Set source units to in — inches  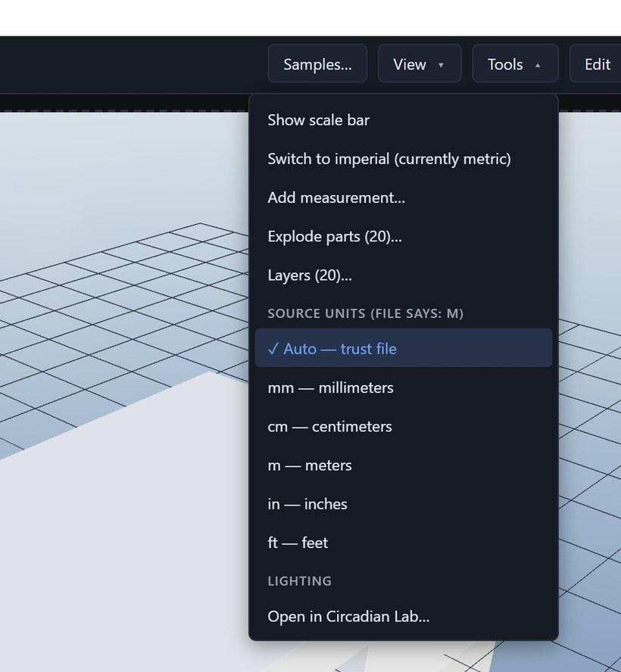click(x=404, y=505)
